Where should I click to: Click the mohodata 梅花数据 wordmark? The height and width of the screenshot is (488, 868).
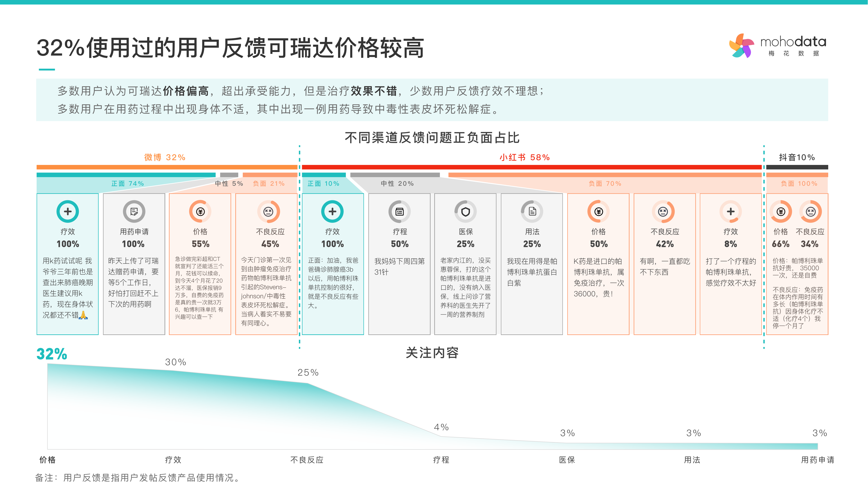click(793, 46)
